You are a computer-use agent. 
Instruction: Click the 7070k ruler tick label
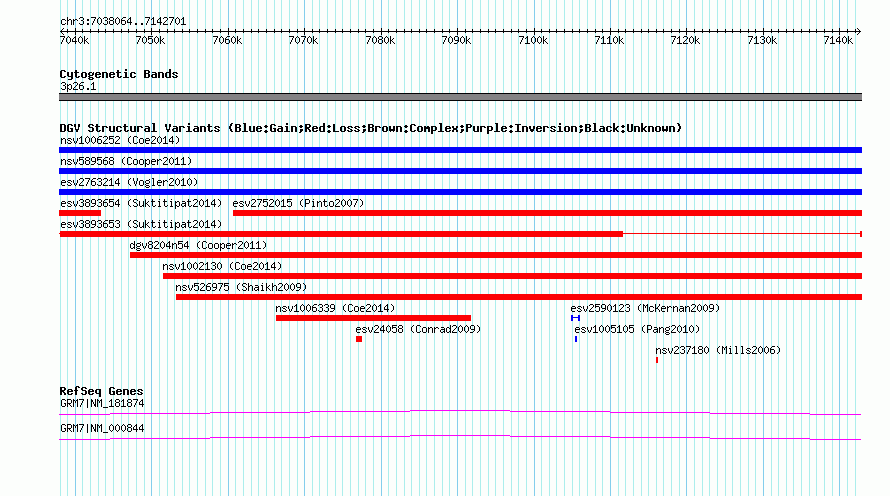[x=303, y=40]
